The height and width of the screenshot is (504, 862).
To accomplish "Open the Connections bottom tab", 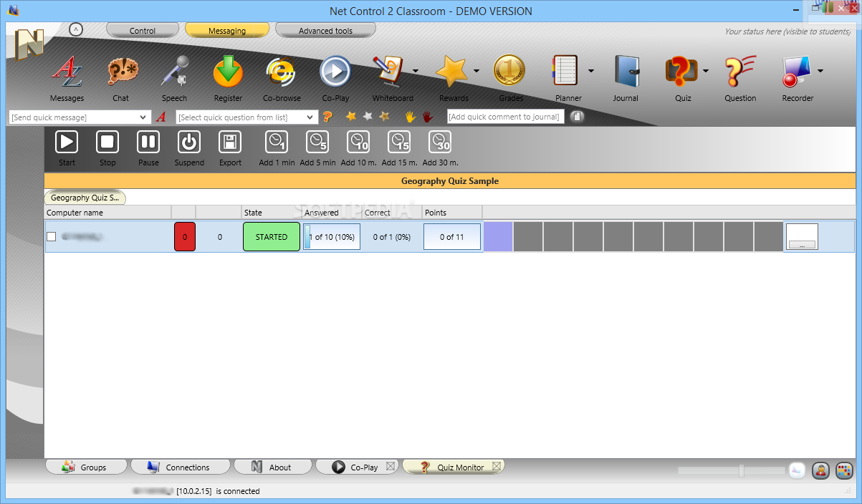I will 181,467.
